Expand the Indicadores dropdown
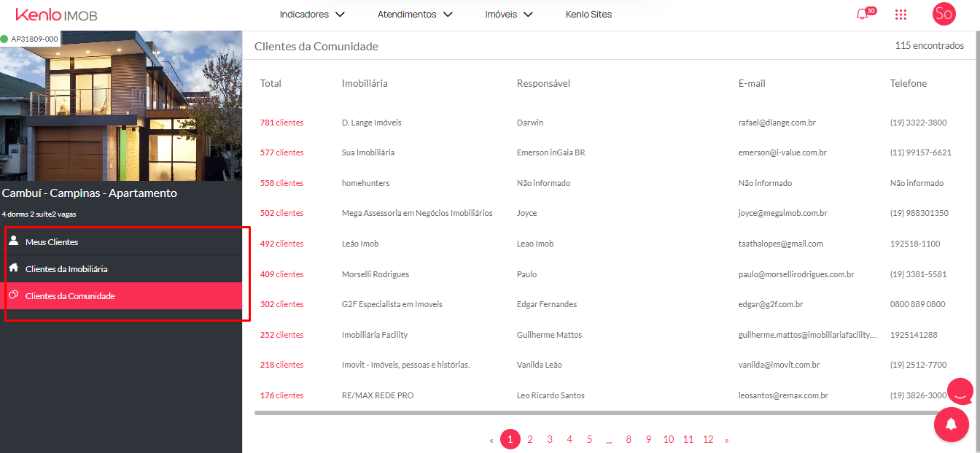980x453 pixels. point(312,14)
